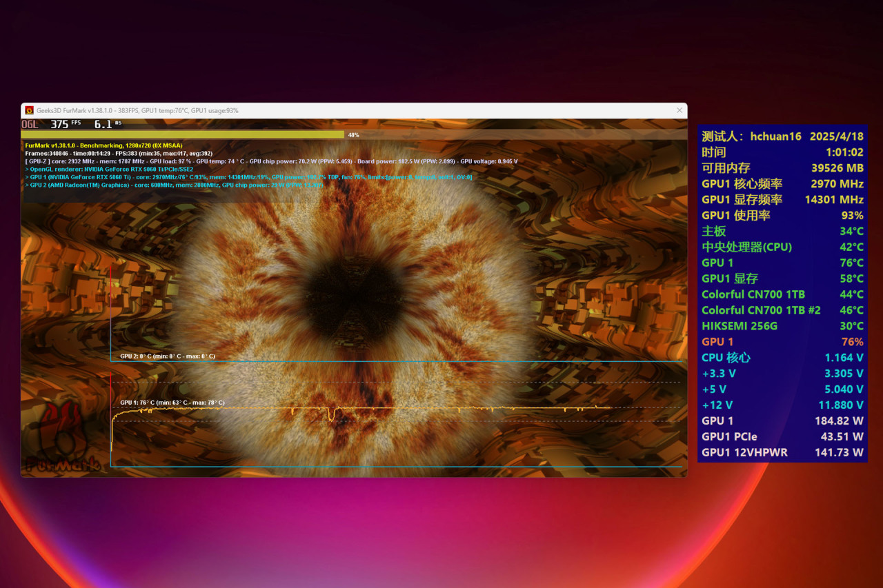
Task: Click the 6.1 ms frame time readout
Action: pos(108,124)
